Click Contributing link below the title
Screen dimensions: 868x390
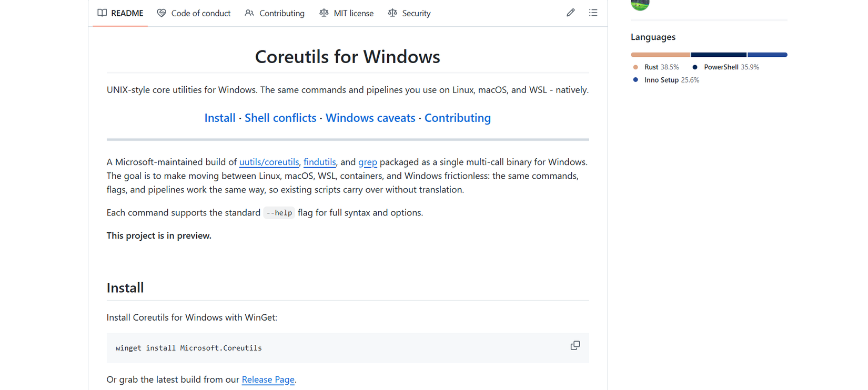coord(458,118)
